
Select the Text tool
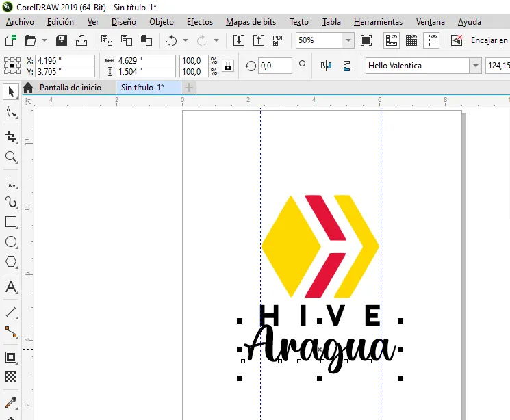(12, 287)
